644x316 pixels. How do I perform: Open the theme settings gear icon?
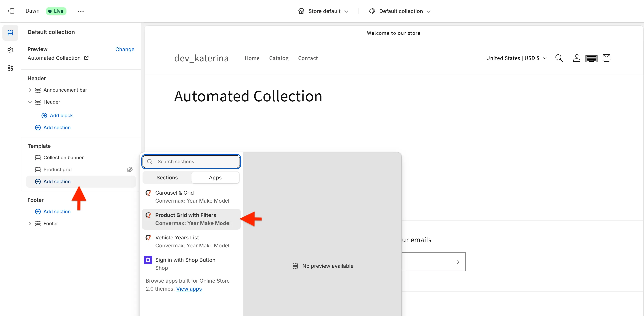click(x=10, y=50)
